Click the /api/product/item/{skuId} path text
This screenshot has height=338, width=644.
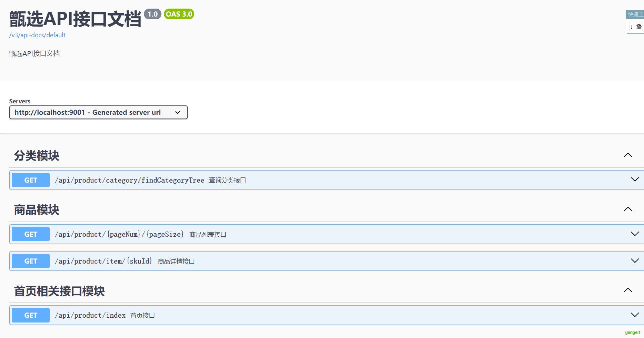point(103,261)
